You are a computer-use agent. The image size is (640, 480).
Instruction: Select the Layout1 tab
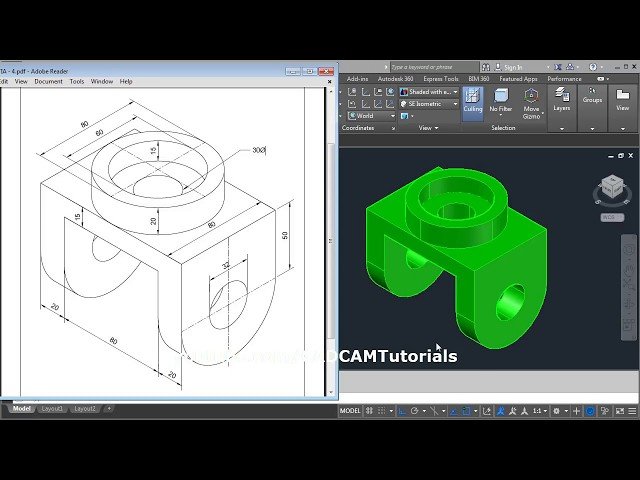click(x=52, y=409)
